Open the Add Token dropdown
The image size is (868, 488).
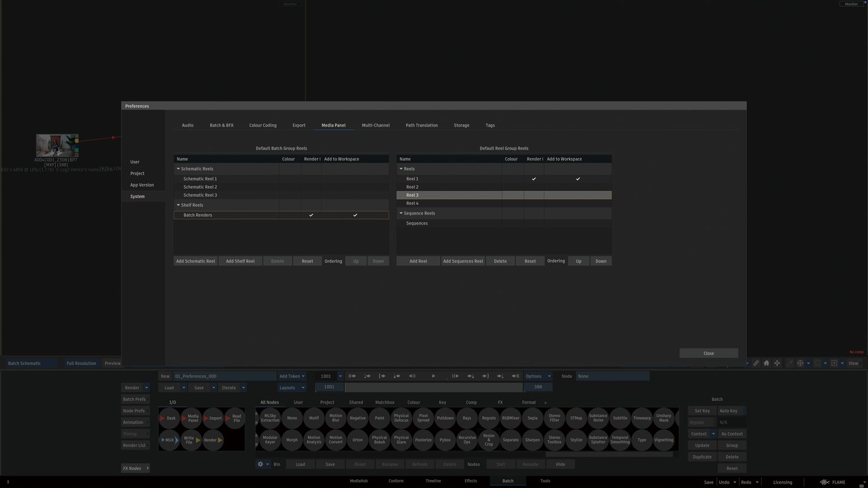pos(292,376)
